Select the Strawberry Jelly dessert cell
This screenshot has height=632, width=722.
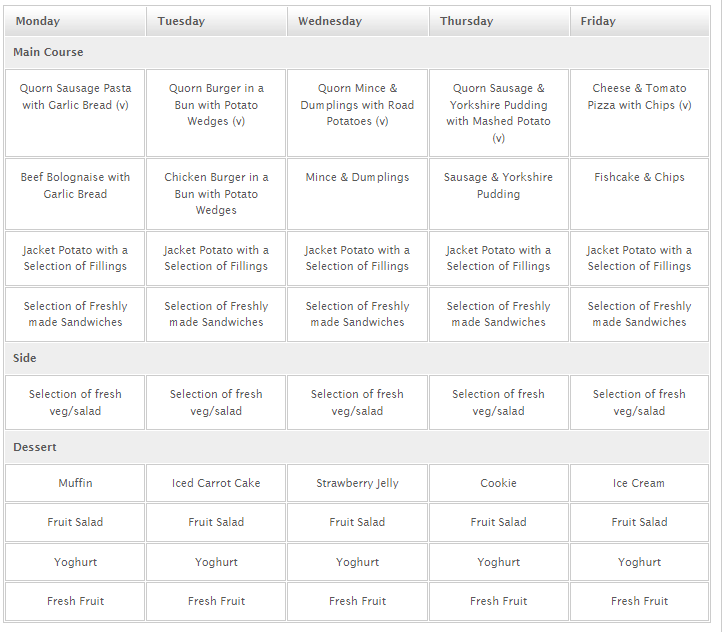(x=357, y=483)
